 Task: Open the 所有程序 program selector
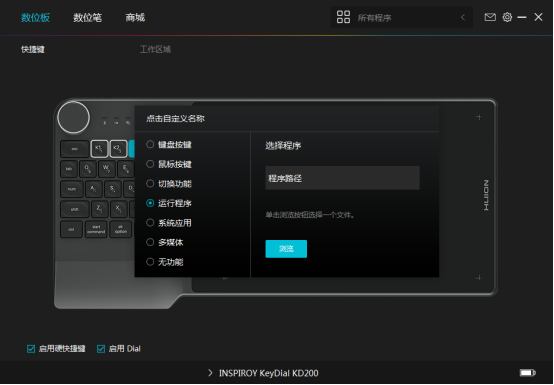point(402,17)
